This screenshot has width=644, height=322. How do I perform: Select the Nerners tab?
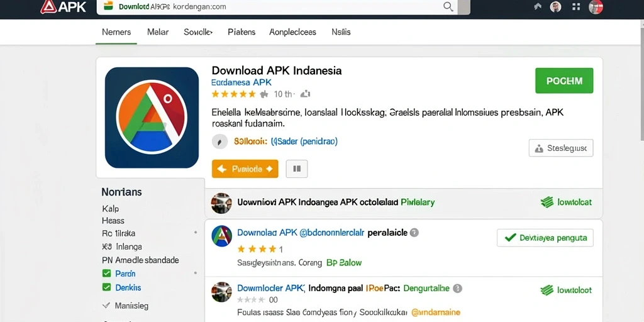coord(116,32)
